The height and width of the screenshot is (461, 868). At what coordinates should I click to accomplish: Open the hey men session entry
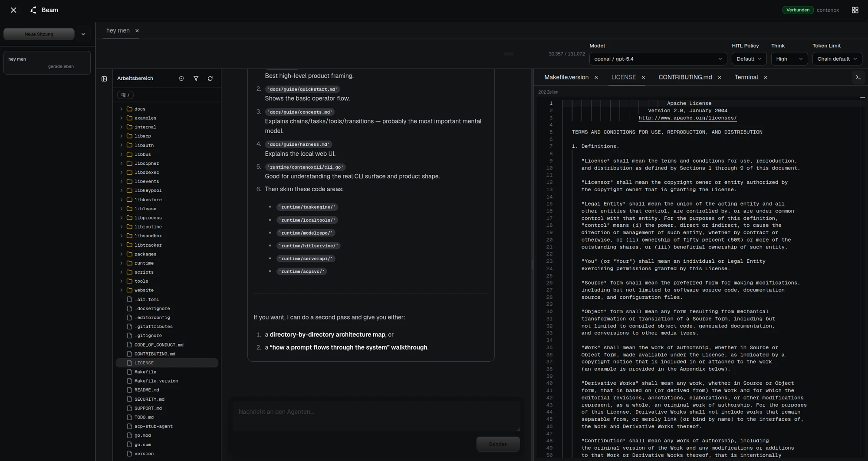tap(47, 63)
